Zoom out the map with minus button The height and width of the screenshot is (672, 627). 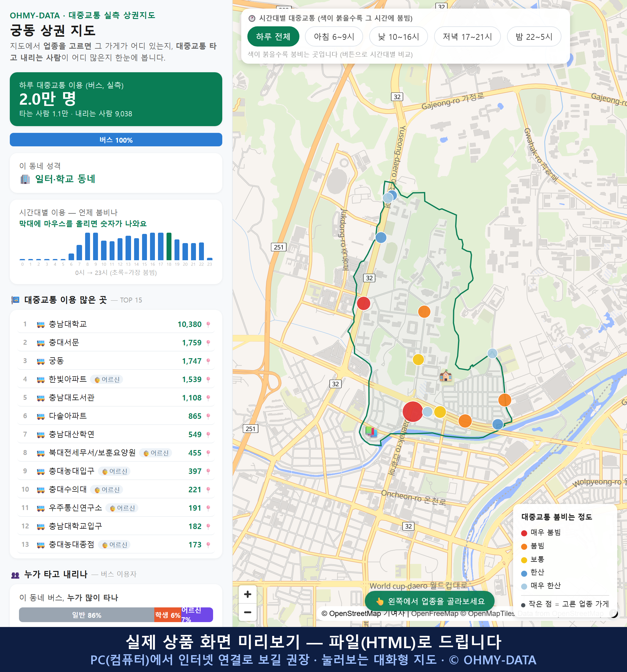click(x=247, y=612)
